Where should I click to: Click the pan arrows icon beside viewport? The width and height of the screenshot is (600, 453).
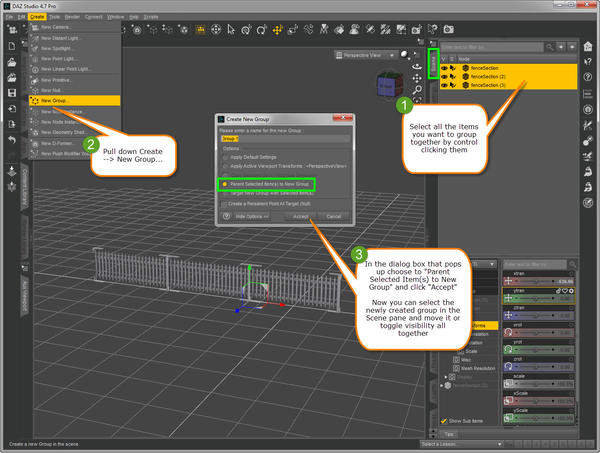pyautogui.click(x=417, y=78)
